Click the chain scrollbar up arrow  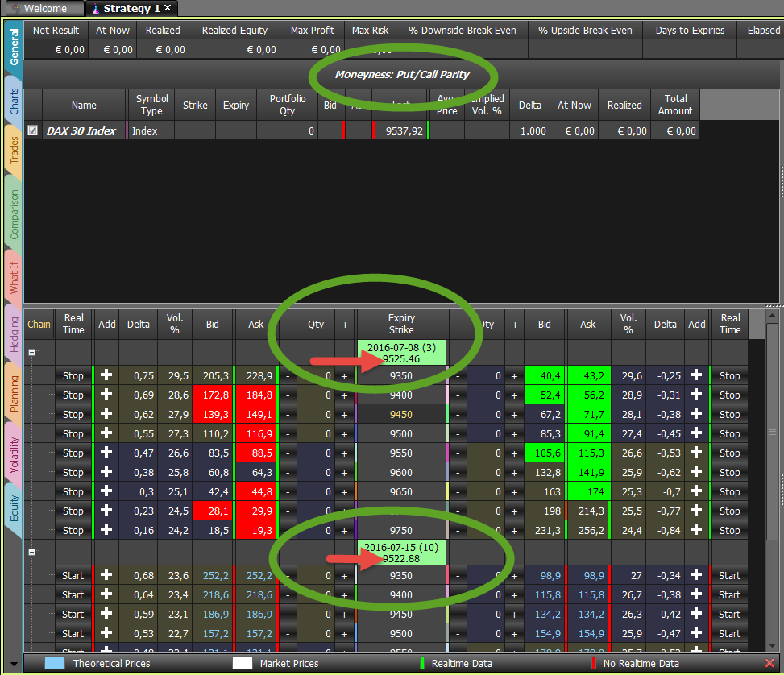click(x=773, y=316)
